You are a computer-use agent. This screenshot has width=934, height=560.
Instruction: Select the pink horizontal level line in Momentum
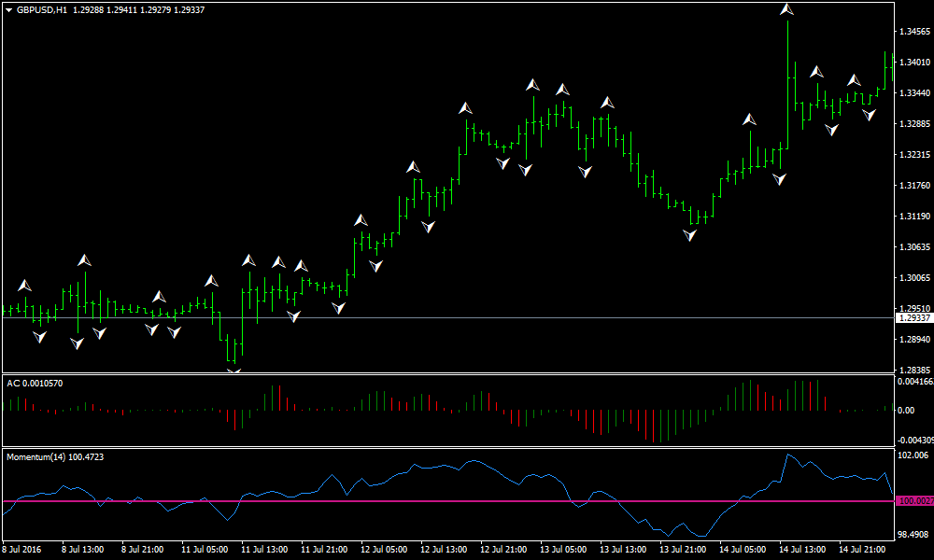click(374, 501)
